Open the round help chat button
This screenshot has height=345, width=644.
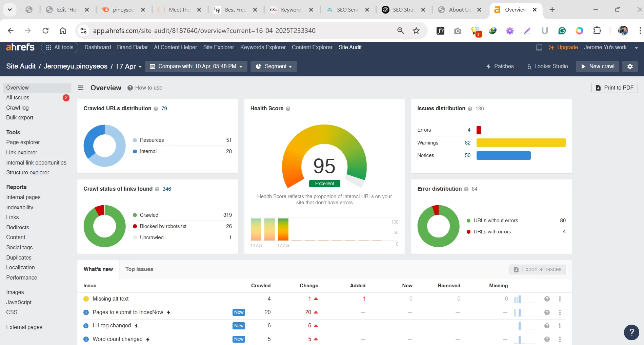(632, 332)
